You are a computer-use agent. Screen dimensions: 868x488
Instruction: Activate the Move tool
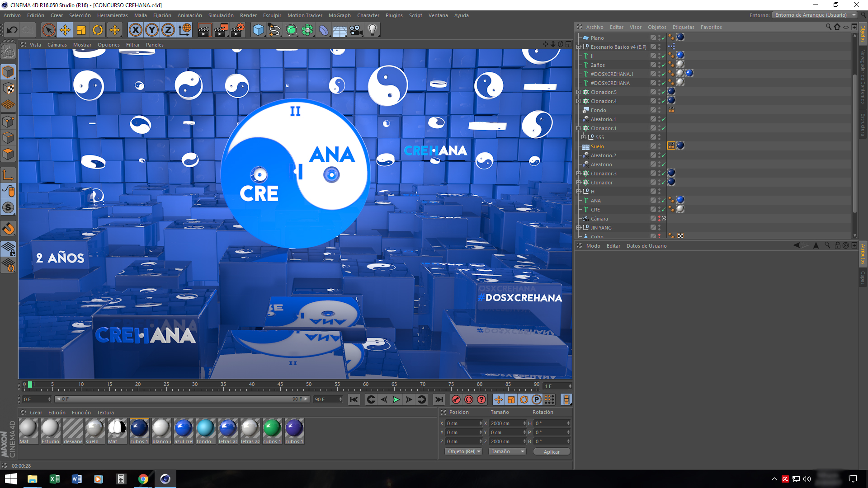[65, 30]
